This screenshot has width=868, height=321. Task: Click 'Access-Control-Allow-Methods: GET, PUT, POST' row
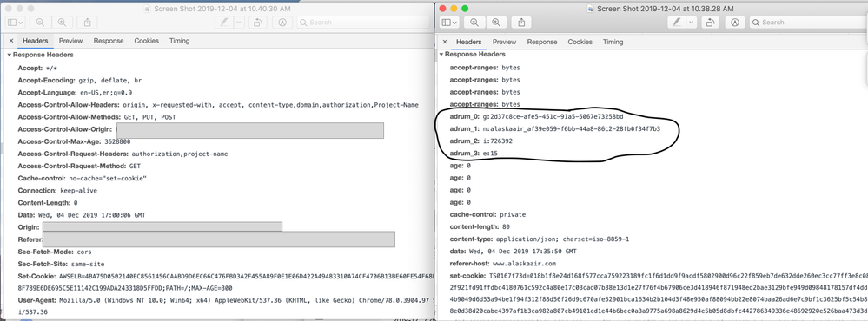tap(96, 117)
